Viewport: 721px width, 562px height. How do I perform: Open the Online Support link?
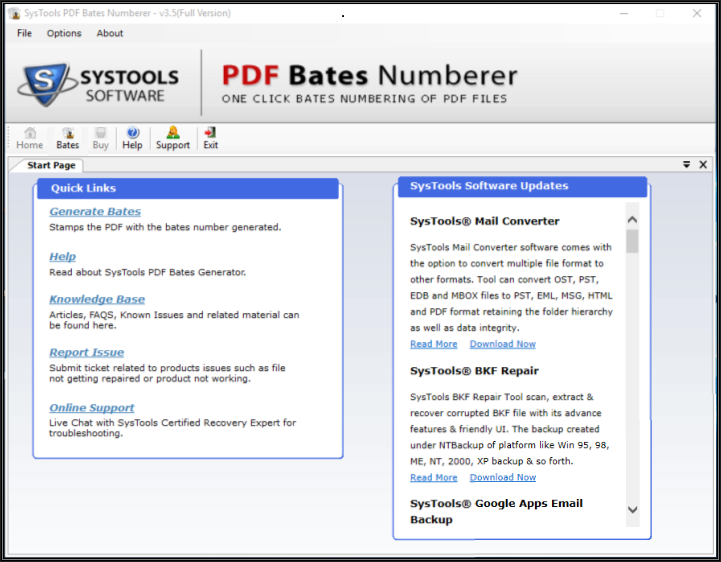[92, 408]
